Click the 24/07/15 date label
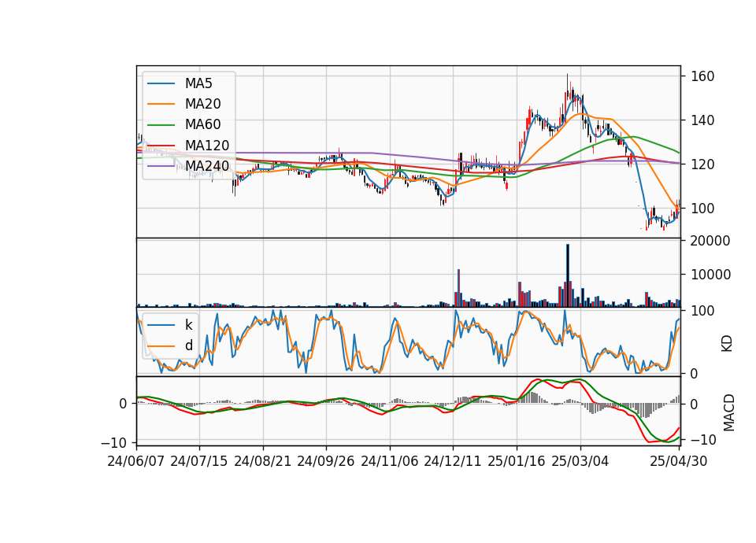Image resolution: width=756 pixels, height=543 pixels. click(199, 461)
